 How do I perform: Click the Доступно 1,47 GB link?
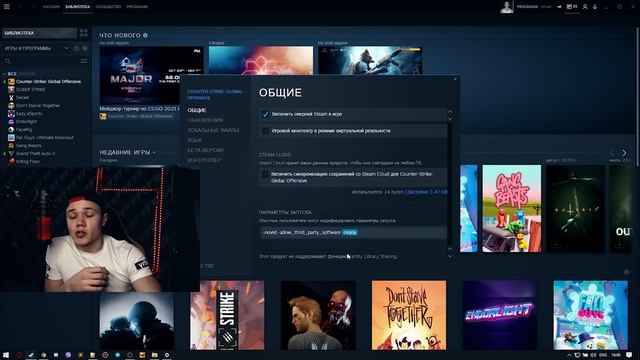pos(427,192)
